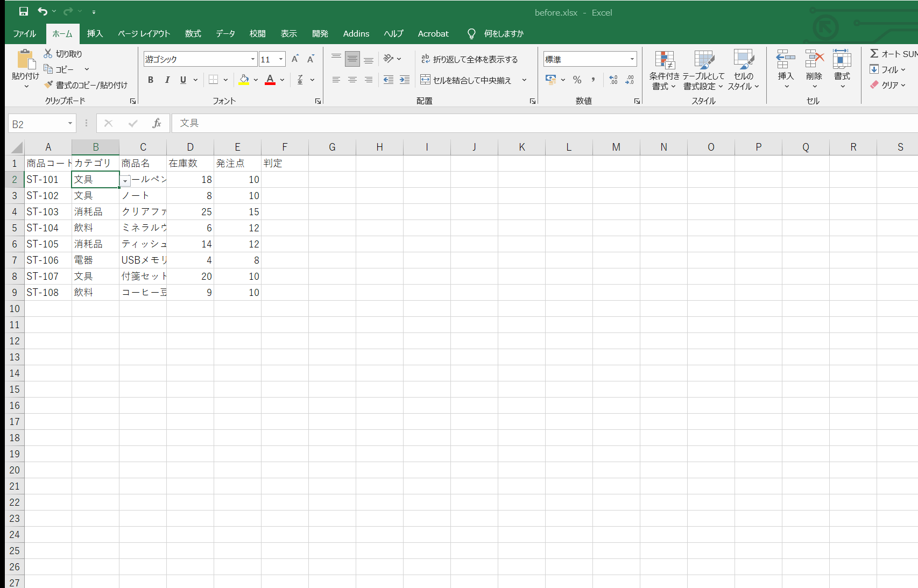The height and width of the screenshot is (588, 918).
Task: Open the ファイル tab
Action: point(24,33)
